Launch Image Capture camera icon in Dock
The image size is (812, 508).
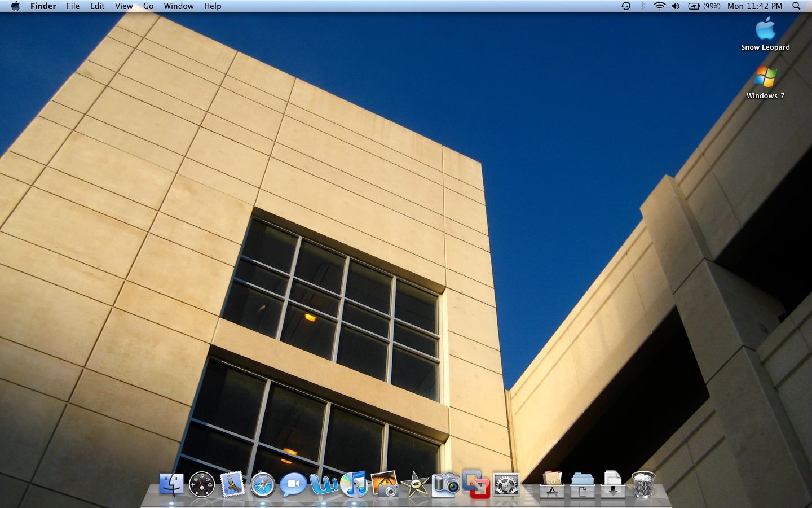[x=445, y=484]
